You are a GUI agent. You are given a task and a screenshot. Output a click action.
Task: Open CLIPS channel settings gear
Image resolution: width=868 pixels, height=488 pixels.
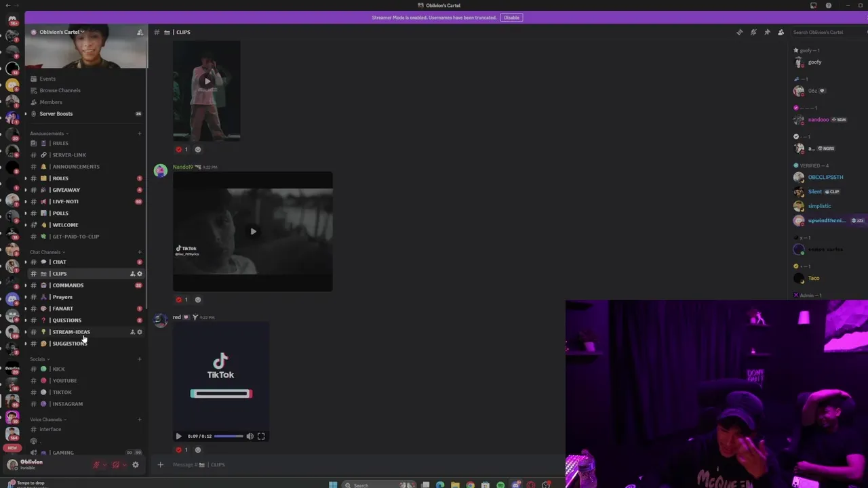pyautogui.click(x=140, y=274)
